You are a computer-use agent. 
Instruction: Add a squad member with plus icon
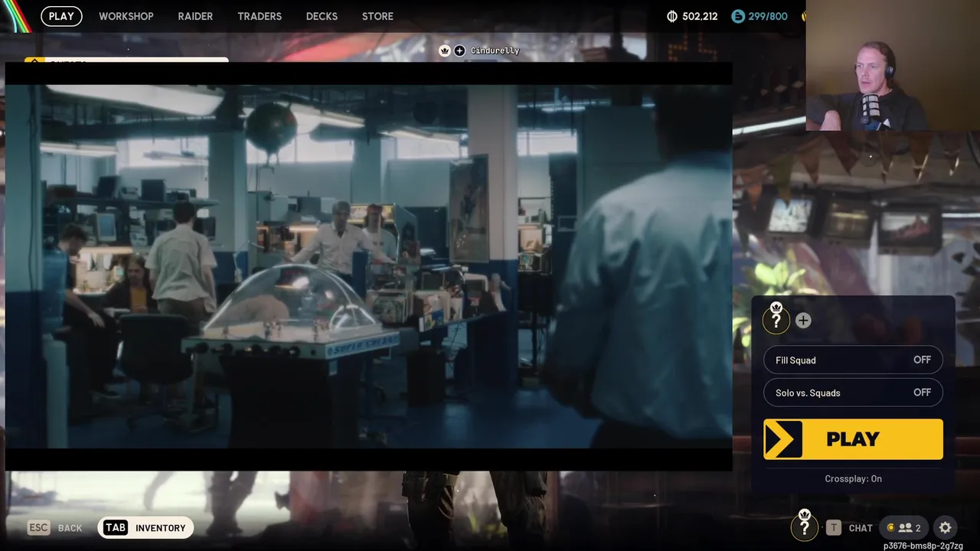[x=803, y=321]
